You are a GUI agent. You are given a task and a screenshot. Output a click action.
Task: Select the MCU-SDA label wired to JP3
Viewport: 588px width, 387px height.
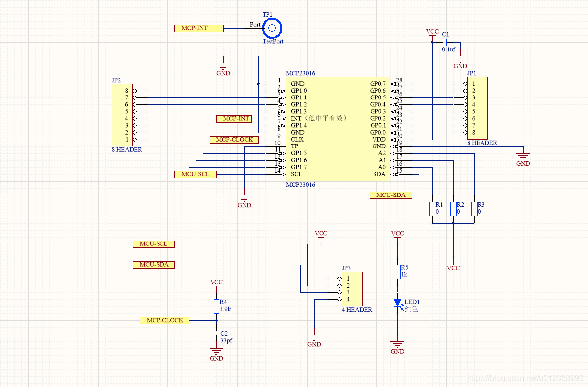[x=154, y=265]
